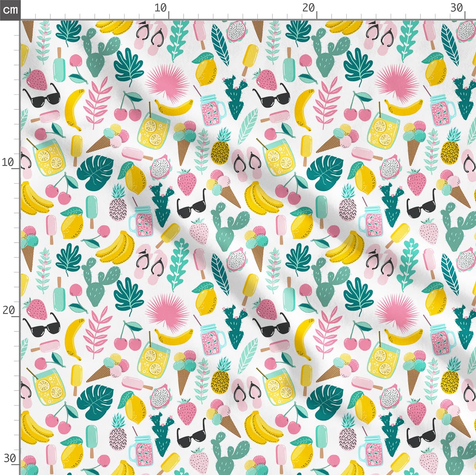The width and height of the screenshot is (476, 475).
Task: Select the 30 mark on the horizontal ruler
Action: coord(457,8)
